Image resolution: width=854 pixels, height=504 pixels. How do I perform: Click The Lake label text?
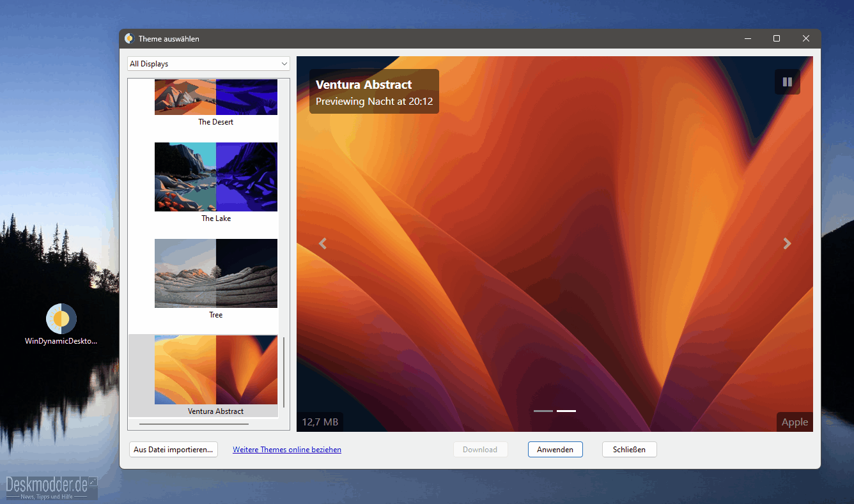216,218
